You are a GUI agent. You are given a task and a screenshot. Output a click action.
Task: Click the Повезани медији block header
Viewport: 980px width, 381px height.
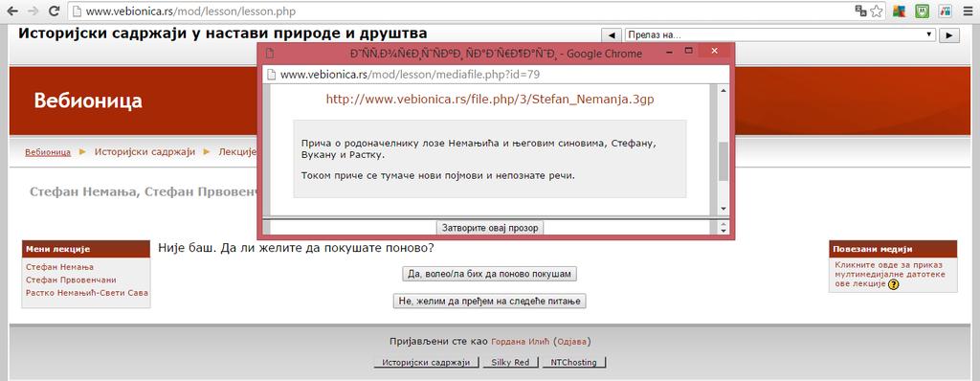pyautogui.click(x=893, y=249)
